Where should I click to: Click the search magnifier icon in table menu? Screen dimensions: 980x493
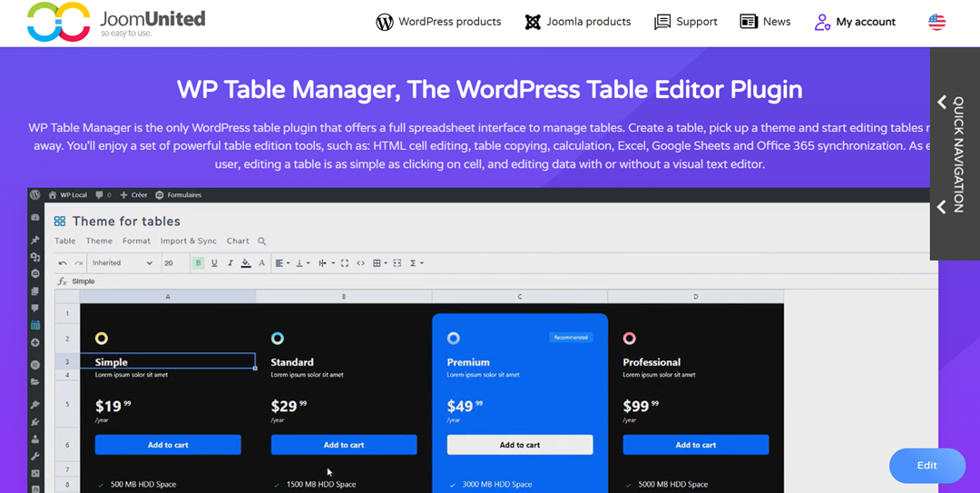[262, 242]
